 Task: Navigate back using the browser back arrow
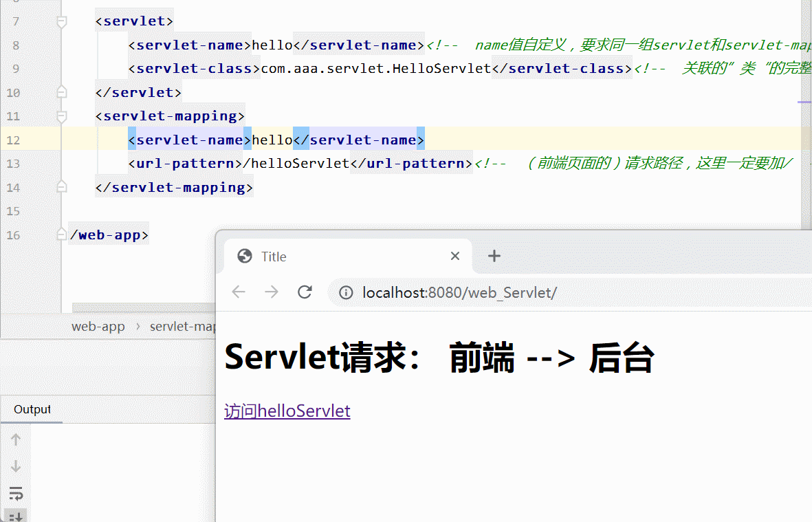tap(238, 292)
